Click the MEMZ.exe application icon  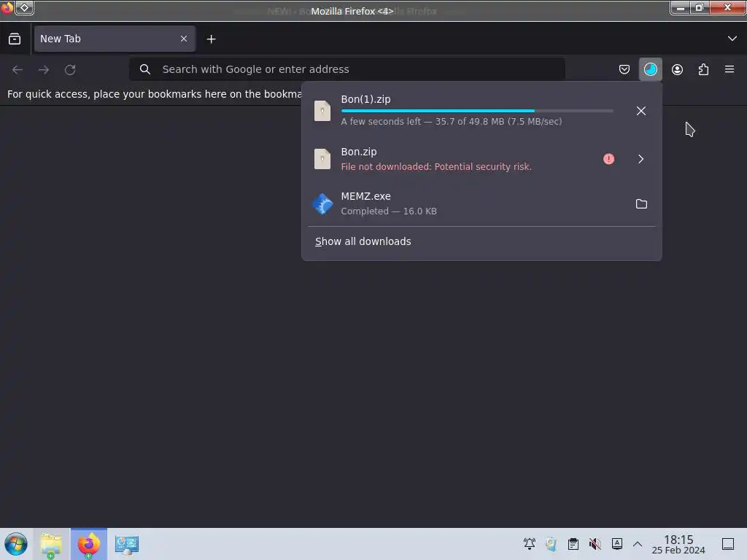pyautogui.click(x=322, y=204)
